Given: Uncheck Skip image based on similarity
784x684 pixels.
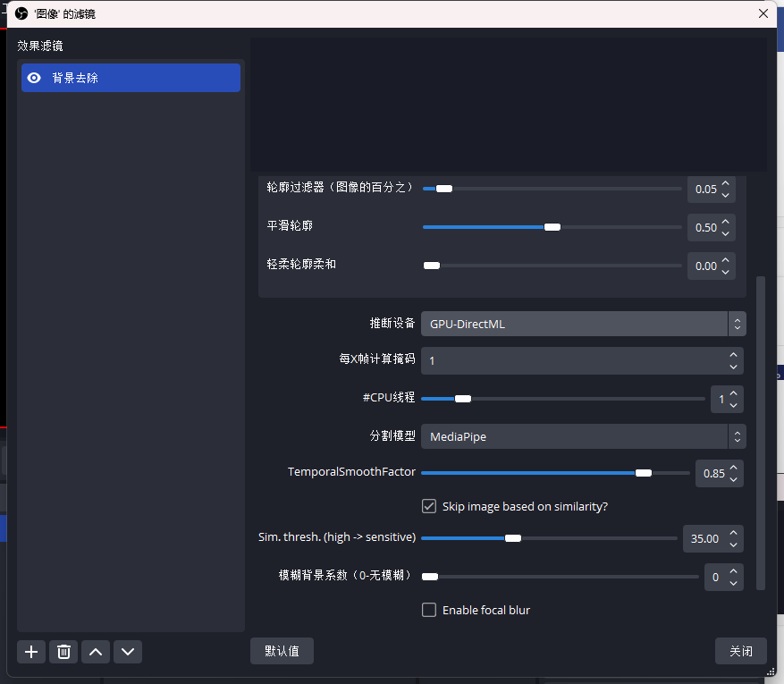Looking at the screenshot, I should click(x=429, y=507).
